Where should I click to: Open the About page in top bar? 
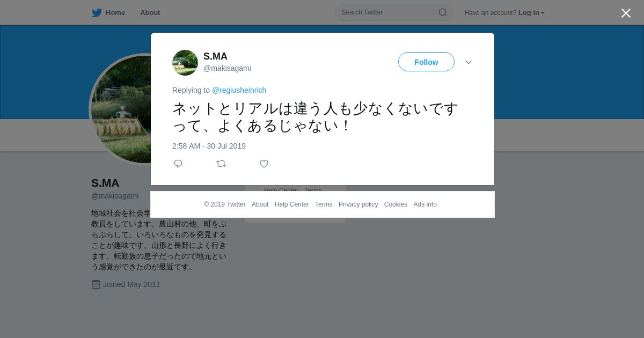pyautogui.click(x=150, y=13)
